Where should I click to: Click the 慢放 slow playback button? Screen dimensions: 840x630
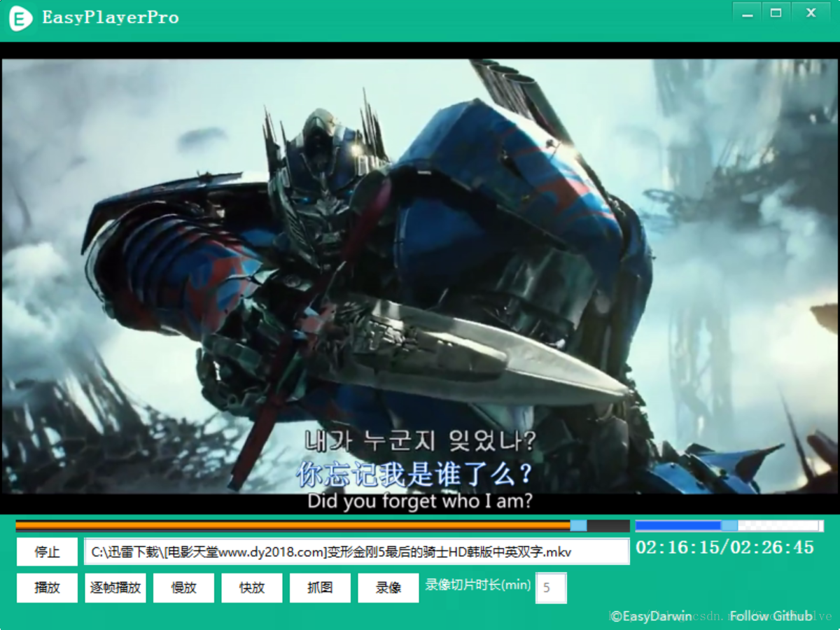(x=183, y=588)
